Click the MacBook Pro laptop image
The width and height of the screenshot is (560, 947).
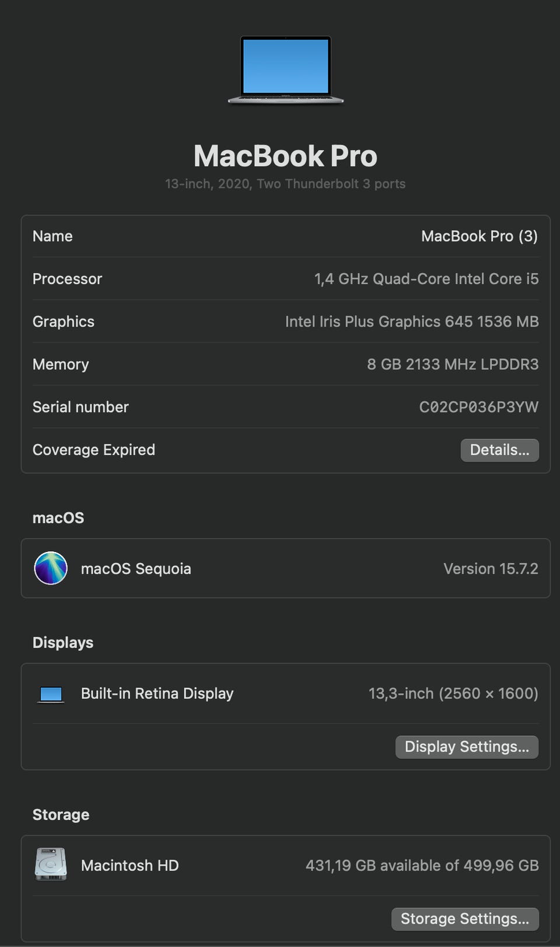[285, 69]
